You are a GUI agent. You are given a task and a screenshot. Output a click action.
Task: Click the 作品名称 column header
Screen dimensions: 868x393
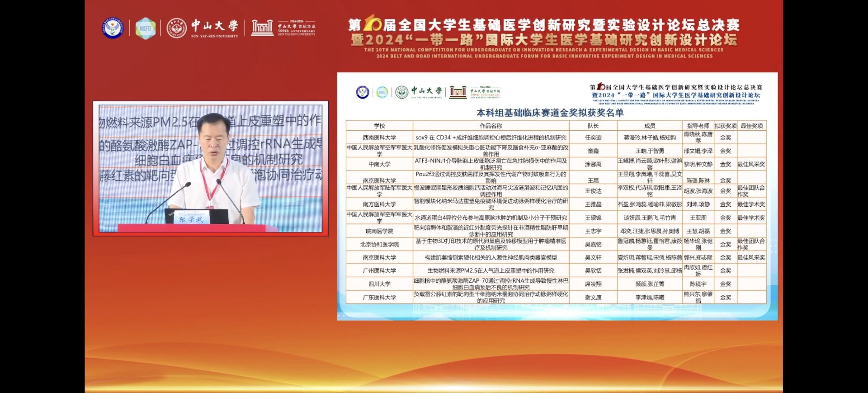pyautogui.click(x=491, y=126)
